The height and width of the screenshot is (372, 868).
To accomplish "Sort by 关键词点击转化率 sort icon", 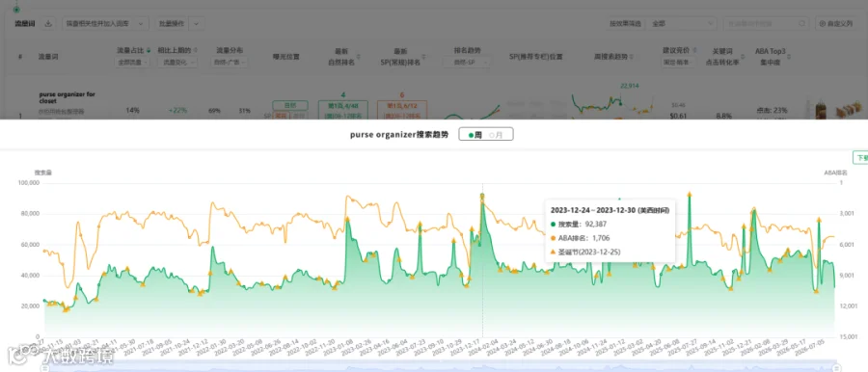I will 743,57.
